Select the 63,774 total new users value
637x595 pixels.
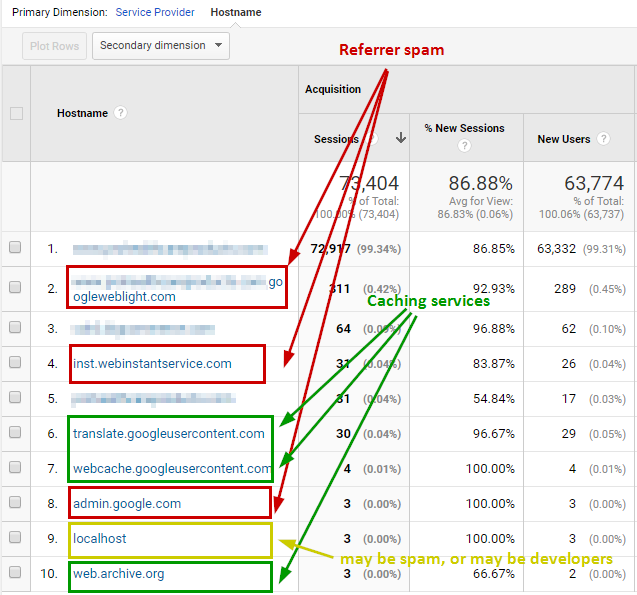pyautogui.click(x=594, y=183)
